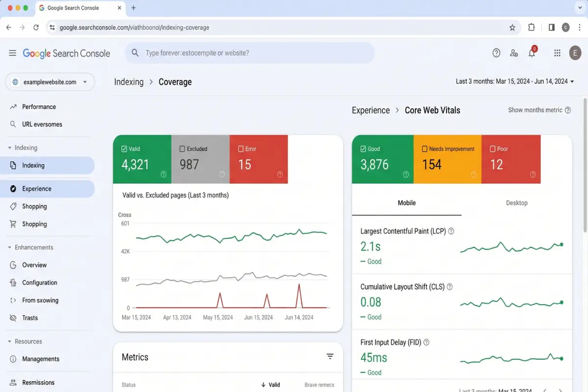Image resolution: width=588 pixels, height=392 pixels.
Task: Click the search magnifier icon
Action: click(x=135, y=53)
